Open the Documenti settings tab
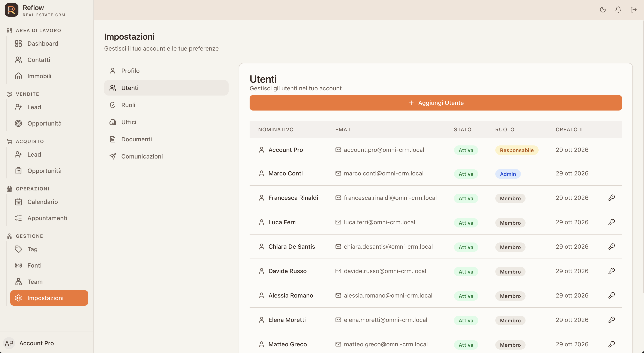The width and height of the screenshot is (644, 353). pos(166,139)
